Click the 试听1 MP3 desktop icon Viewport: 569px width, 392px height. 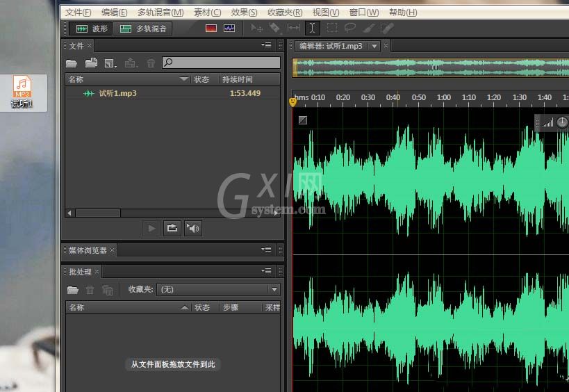(22, 92)
